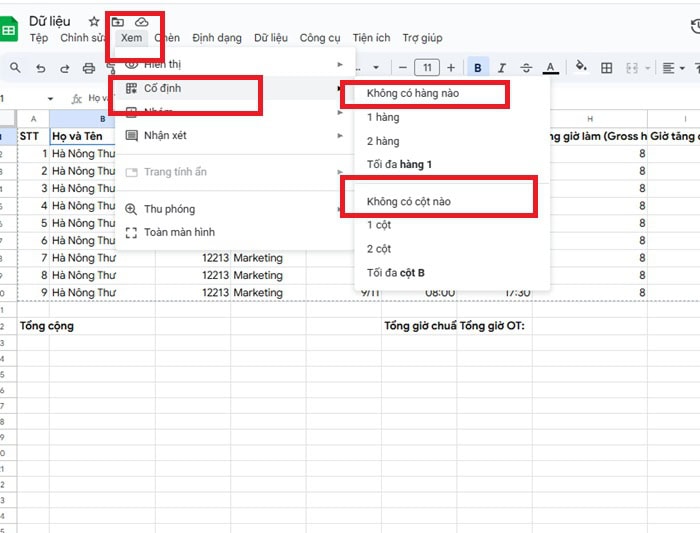
Task: Star the Dữ liệu spreadsheet
Action: pyautogui.click(x=94, y=21)
